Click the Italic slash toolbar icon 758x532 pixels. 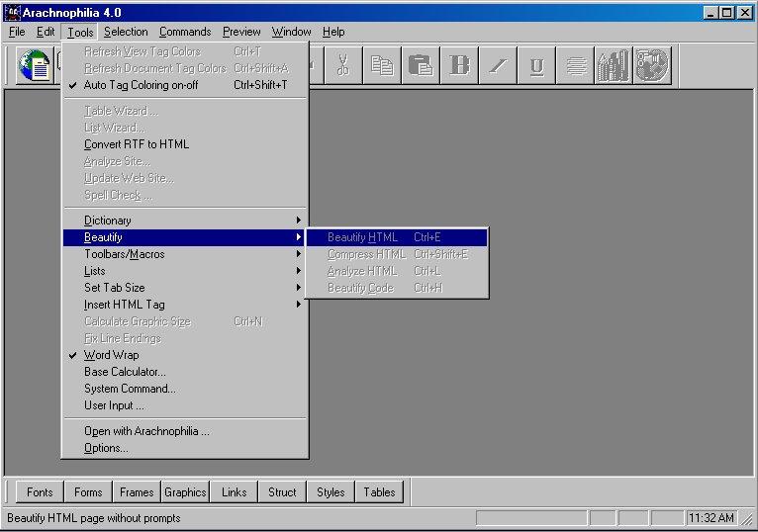498,65
